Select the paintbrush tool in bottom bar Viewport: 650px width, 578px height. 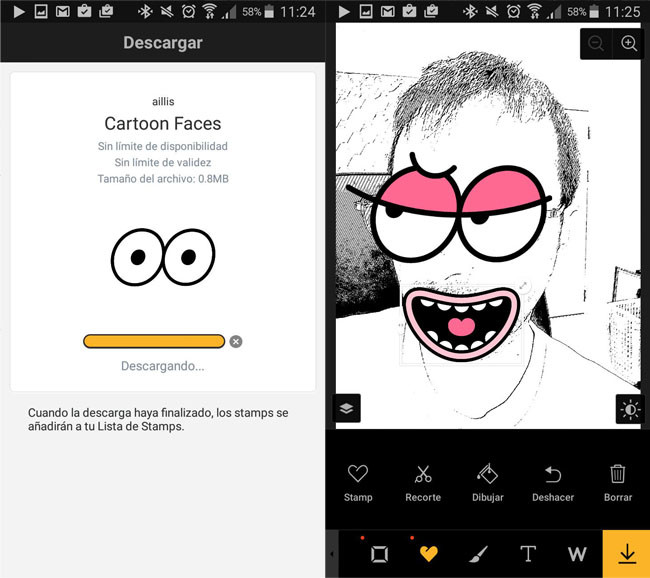(x=478, y=554)
